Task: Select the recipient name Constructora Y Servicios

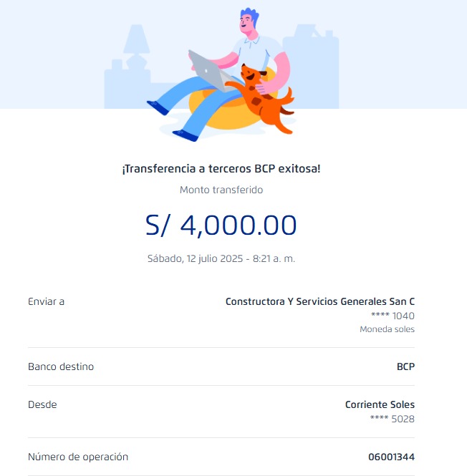Action: click(319, 301)
